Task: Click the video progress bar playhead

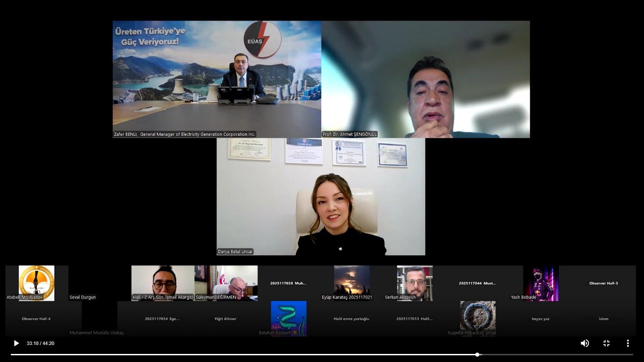Action: tap(477, 354)
